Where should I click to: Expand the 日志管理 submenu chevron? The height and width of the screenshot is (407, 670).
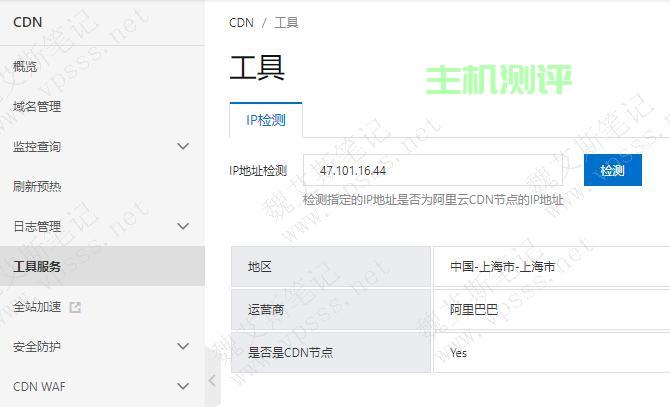(182, 227)
